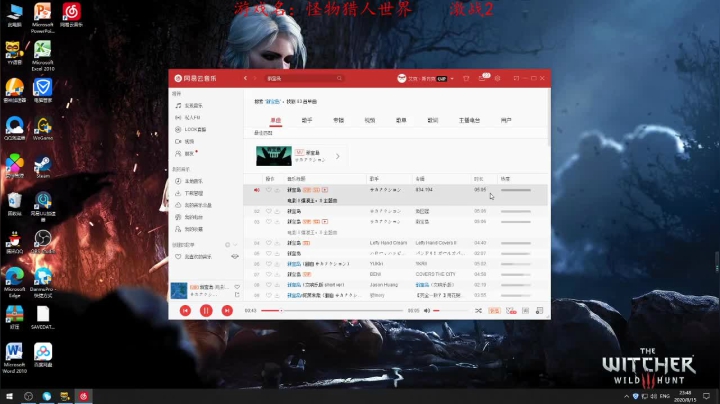This screenshot has height=404, width=720.
Task: Download song row 02
Action: point(277,211)
